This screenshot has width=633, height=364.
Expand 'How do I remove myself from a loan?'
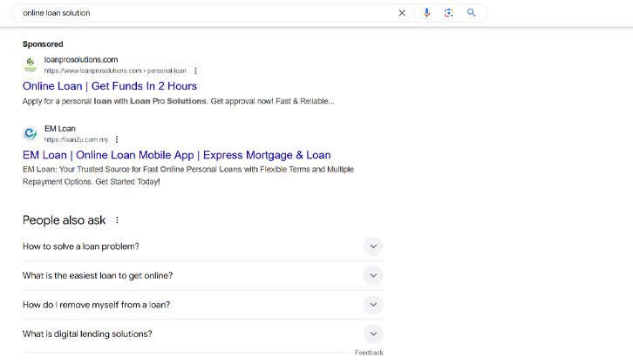202,305
